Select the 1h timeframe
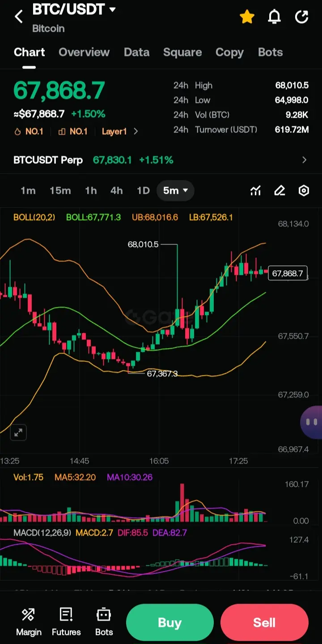Image resolution: width=322 pixels, height=644 pixels. [x=91, y=191]
